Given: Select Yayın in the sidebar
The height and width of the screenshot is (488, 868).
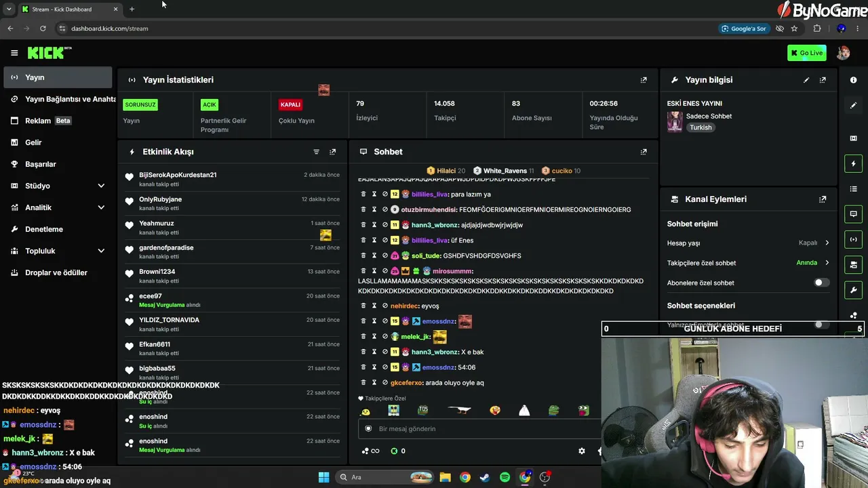Looking at the screenshot, I should pyautogui.click(x=58, y=77).
